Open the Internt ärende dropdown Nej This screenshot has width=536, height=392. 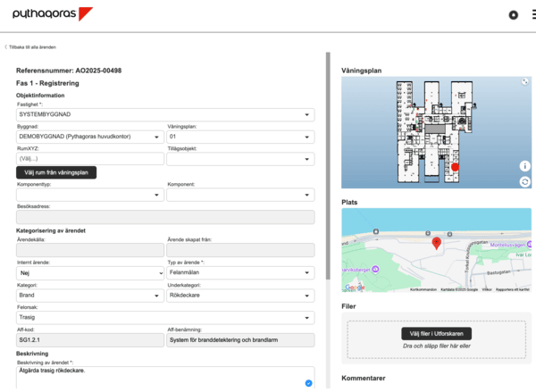(x=90, y=273)
